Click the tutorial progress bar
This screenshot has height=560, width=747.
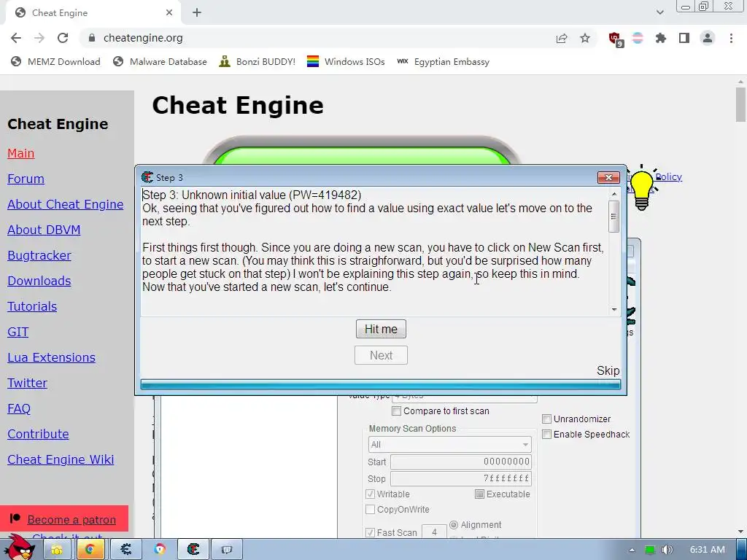tap(381, 384)
